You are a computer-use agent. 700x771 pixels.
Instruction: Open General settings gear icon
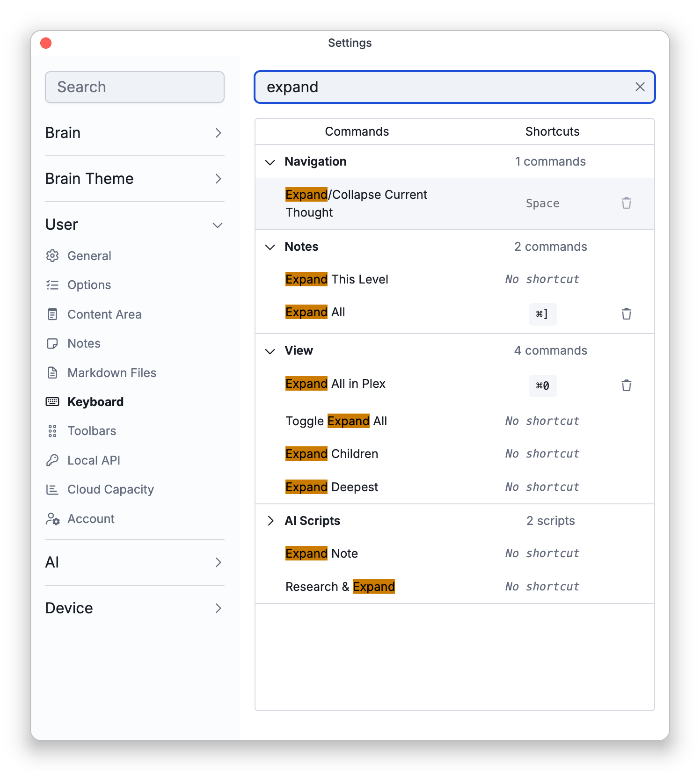pyautogui.click(x=52, y=256)
